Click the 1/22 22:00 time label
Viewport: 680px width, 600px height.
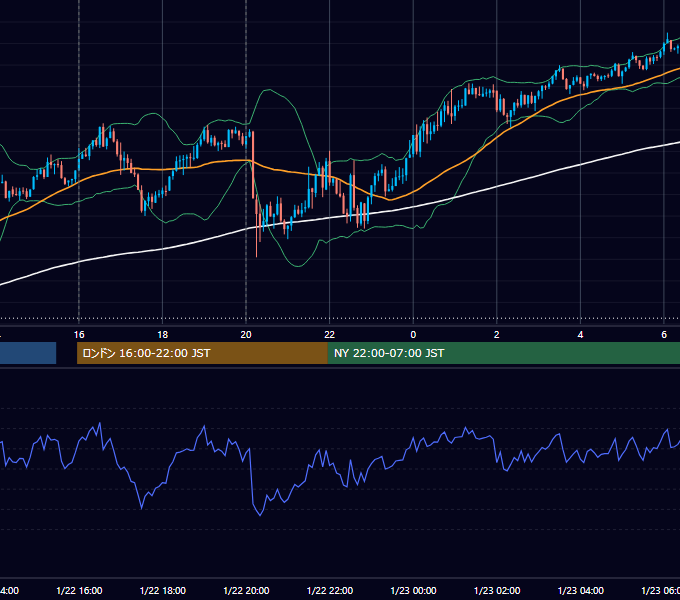330,590
